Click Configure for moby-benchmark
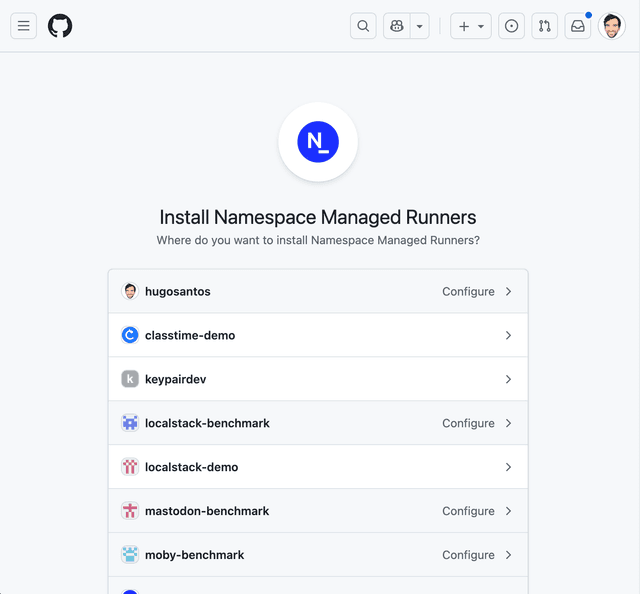Screen dimensions: 640x594 [468, 555]
